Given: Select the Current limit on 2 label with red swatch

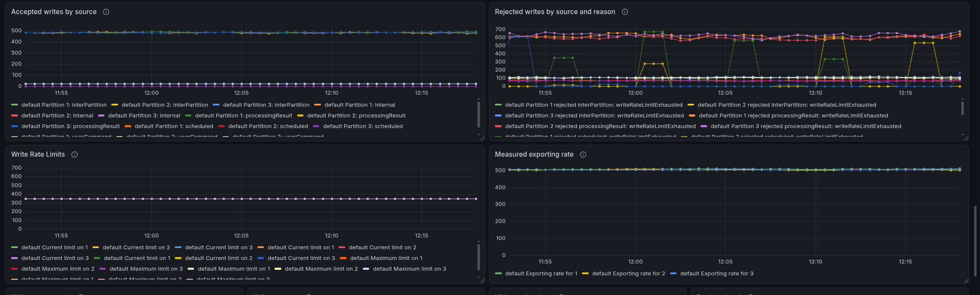Looking at the screenshot, I should tap(382, 248).
